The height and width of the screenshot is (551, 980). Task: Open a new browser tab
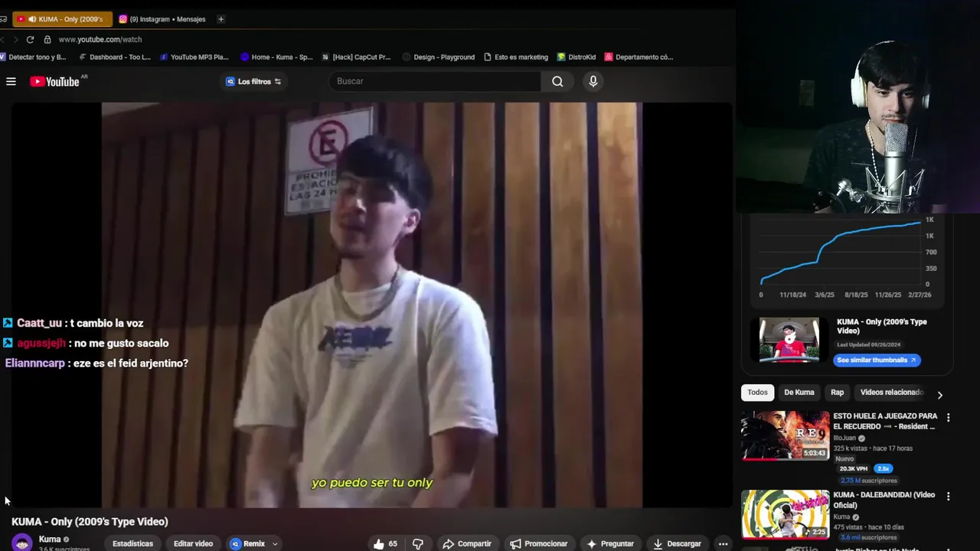point(220,19)
